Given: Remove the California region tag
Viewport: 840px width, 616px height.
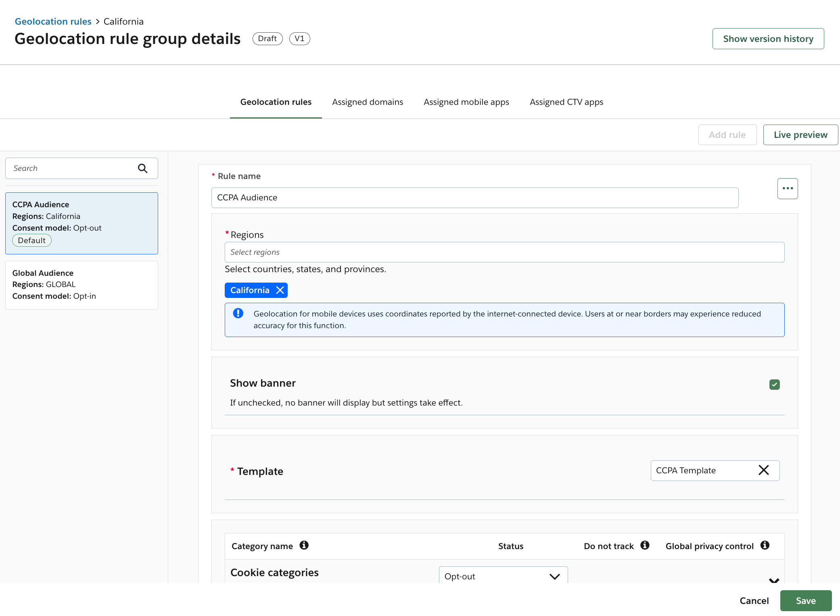Looking at the screenshot, I should point(280,290).
